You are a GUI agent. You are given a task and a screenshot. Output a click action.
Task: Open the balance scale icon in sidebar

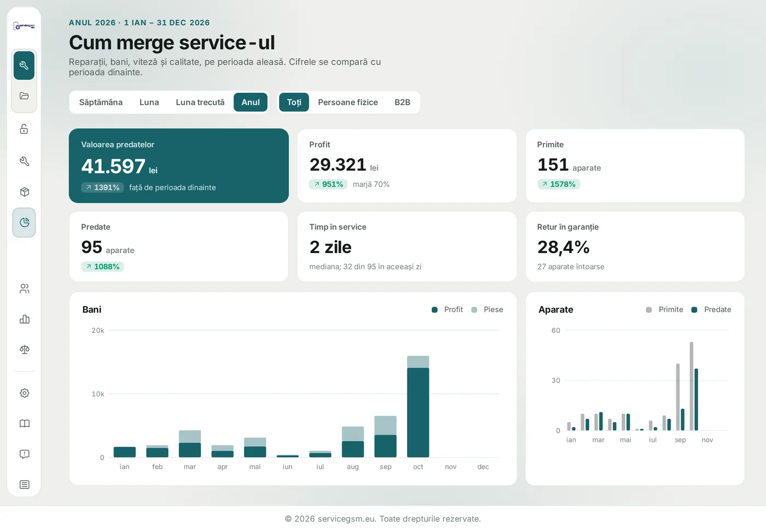pyautogui.click(x=24, y=349)
